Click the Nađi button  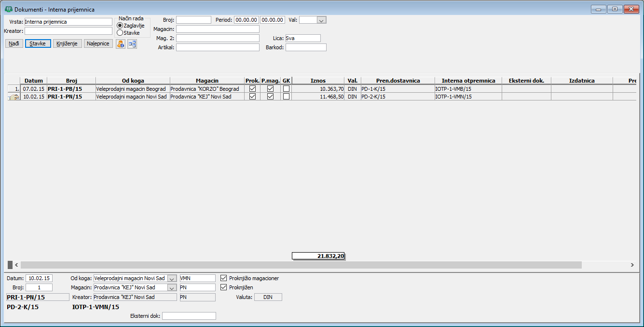[x=14, y=43]
